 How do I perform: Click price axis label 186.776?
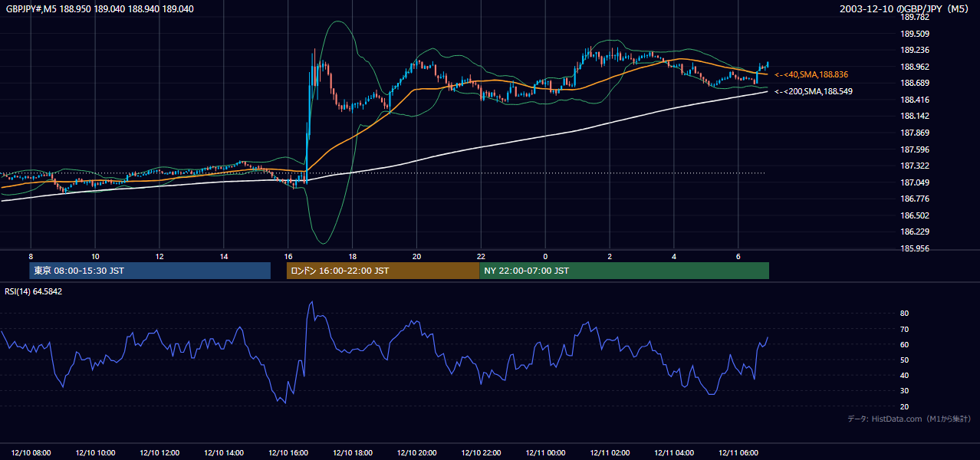[x=914, y=199]
